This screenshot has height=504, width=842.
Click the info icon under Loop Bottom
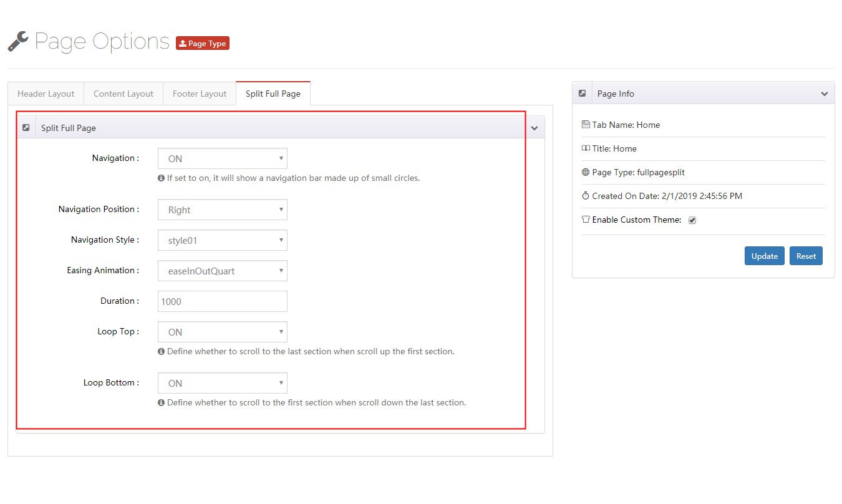[x=162, y=402]
